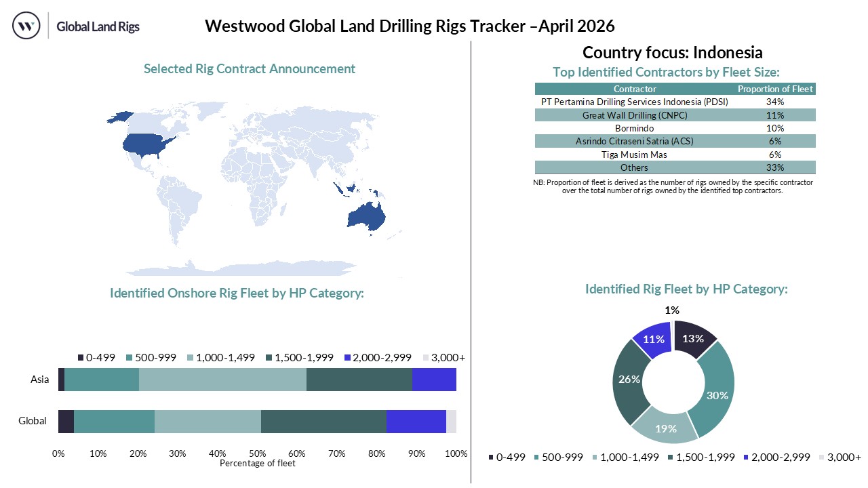
Task: Click Bormindo's 10% fleet proportion
Action: pos(776,128)
